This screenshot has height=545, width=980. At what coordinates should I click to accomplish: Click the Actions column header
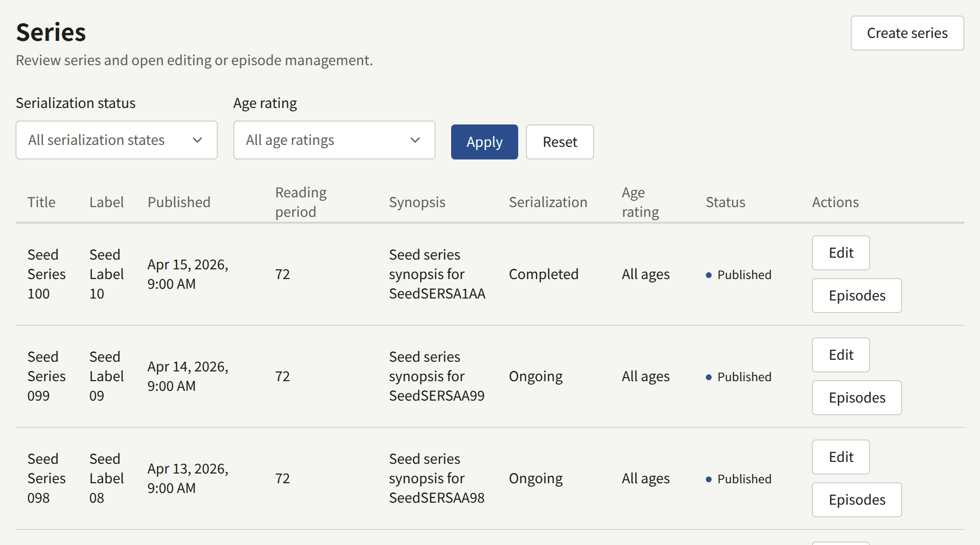point(835,202)
